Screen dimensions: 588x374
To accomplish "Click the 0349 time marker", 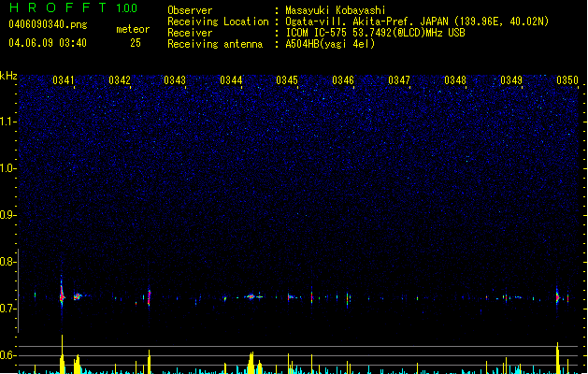I will pos(511,80).
